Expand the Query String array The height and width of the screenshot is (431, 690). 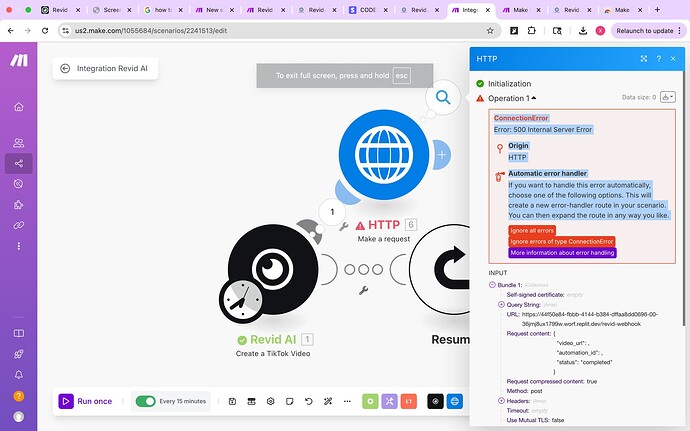[501, 304]
